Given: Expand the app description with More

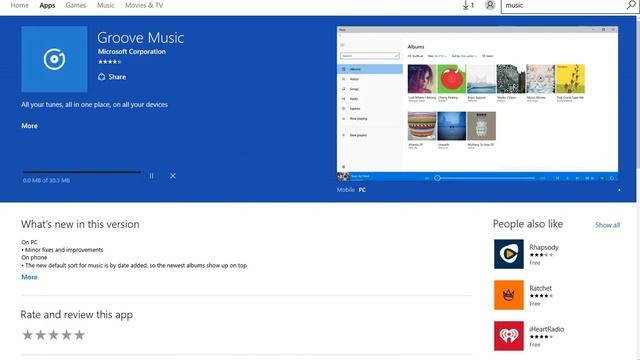Looking at the screenshot, I should pos(29,126).
